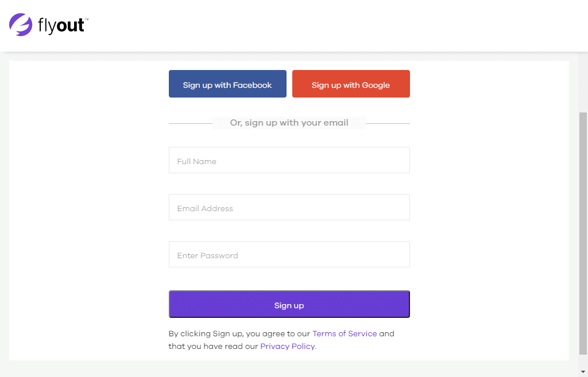Click the Enter Password input field
This screenshot has width=588, height=377.
pos(289,254)
